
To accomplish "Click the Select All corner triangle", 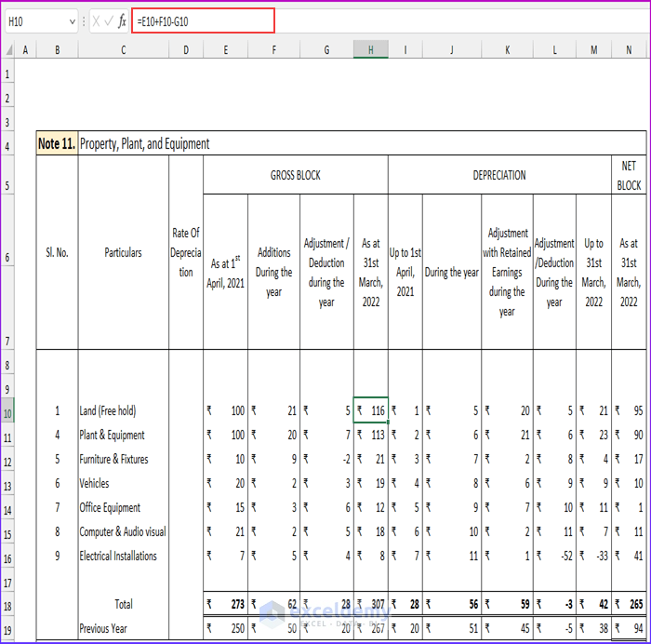I will click(8, 49).
